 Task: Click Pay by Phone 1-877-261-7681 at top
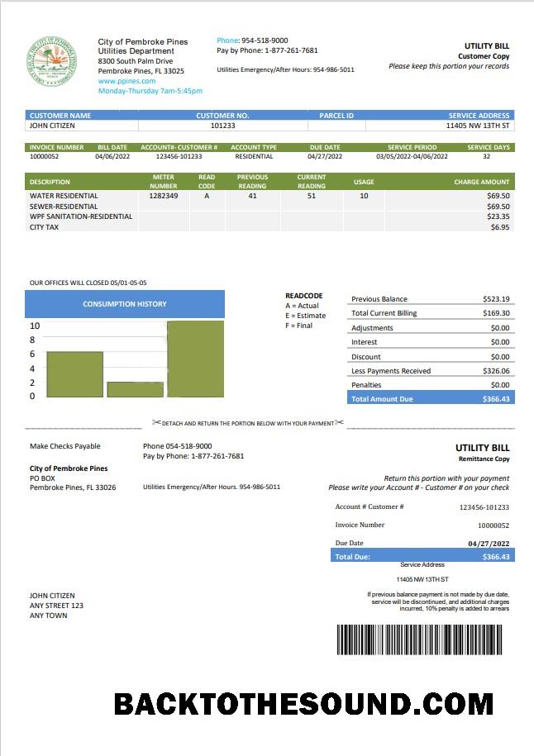pyautogui.click(x=267, y=50)
